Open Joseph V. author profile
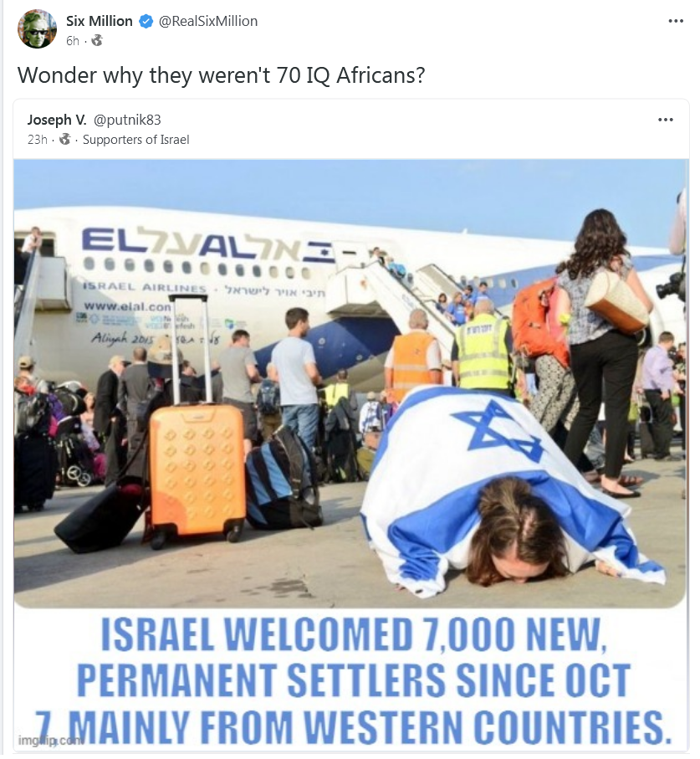 (57, 120)
